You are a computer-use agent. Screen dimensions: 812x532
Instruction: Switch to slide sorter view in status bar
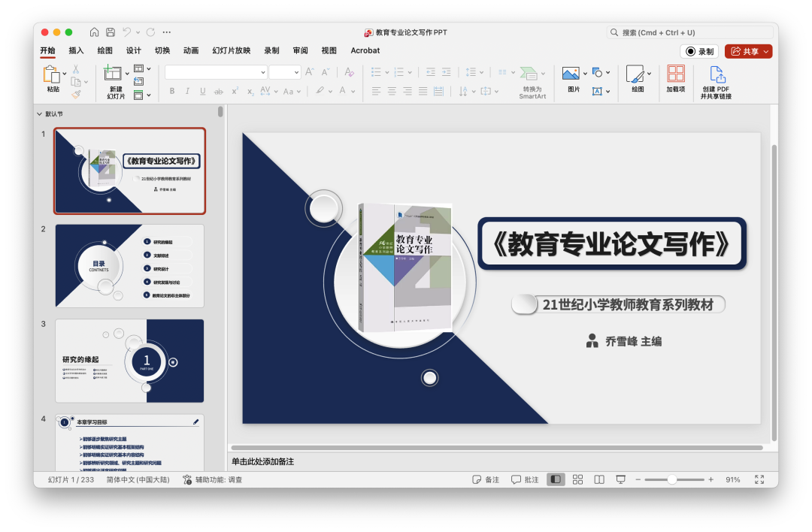click(x=577, y=479)
